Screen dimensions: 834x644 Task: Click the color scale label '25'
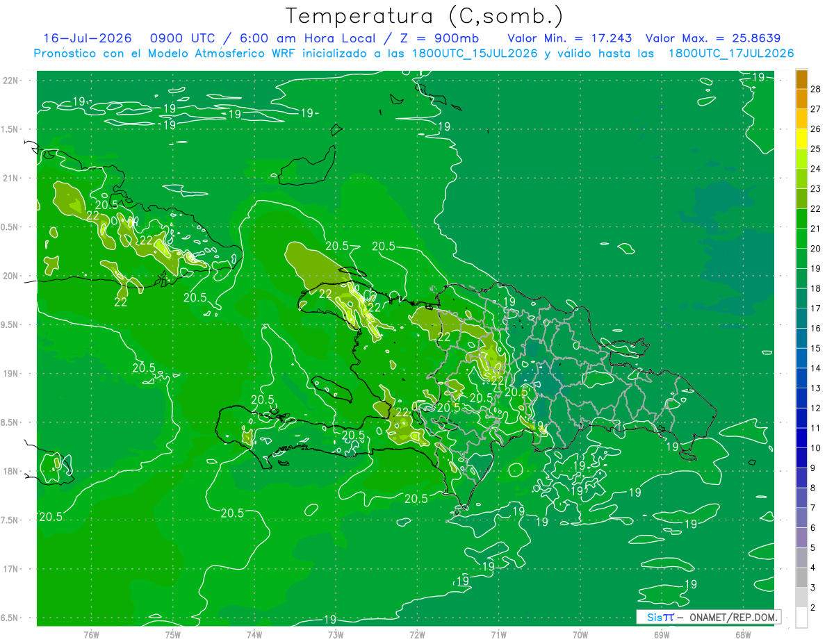pyautogui.click(x=815, y=149)
